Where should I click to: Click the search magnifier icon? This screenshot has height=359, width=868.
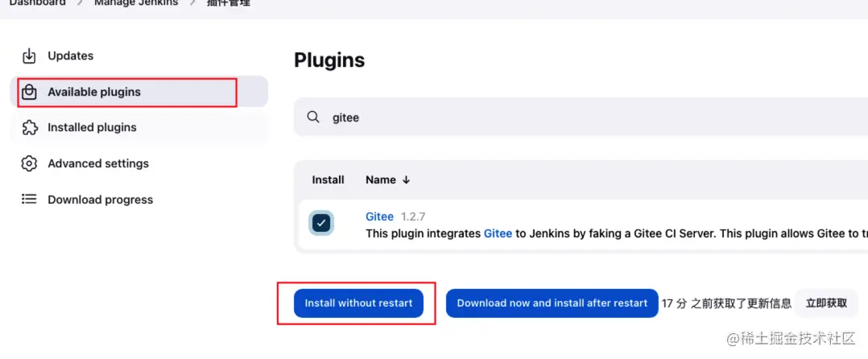coord(314,118)
